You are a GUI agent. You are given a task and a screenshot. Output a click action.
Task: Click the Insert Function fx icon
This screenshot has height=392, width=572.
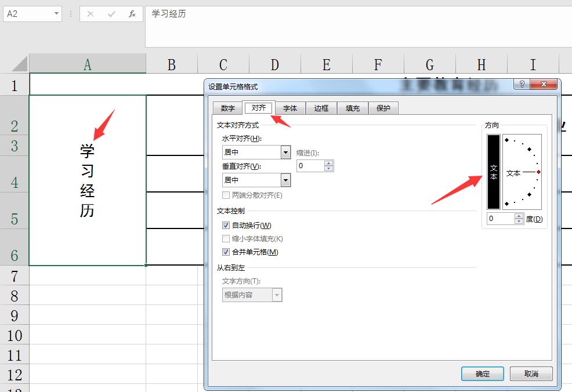coord(132,14)
